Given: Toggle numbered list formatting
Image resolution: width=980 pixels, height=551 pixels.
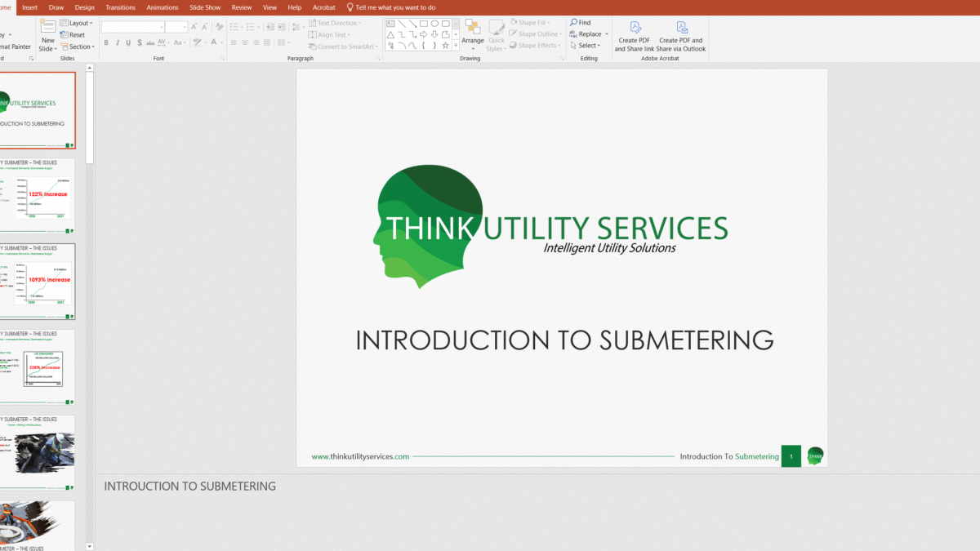Looking at the screenshot, I should pos(251,26).
